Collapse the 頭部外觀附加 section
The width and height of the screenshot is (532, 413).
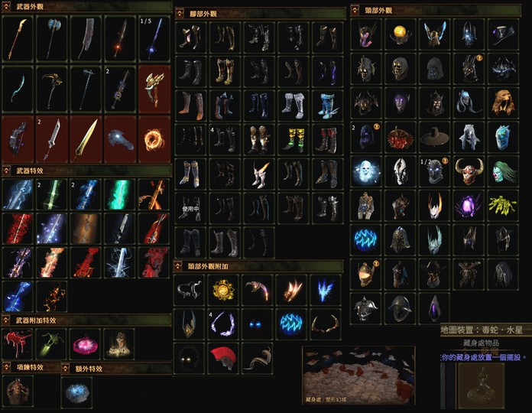tap(178, 266)
